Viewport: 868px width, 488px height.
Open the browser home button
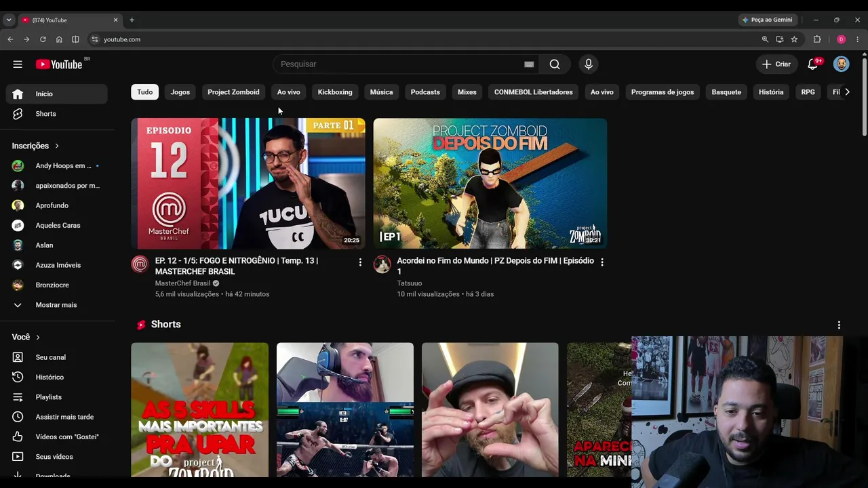pos(59,39)
